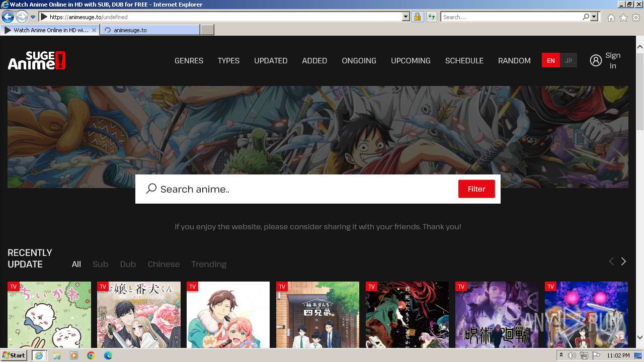The width and height of the screenshot is (644, 362).
Task: Go to the UPCOMING page
Action: (x=411, y=60)
